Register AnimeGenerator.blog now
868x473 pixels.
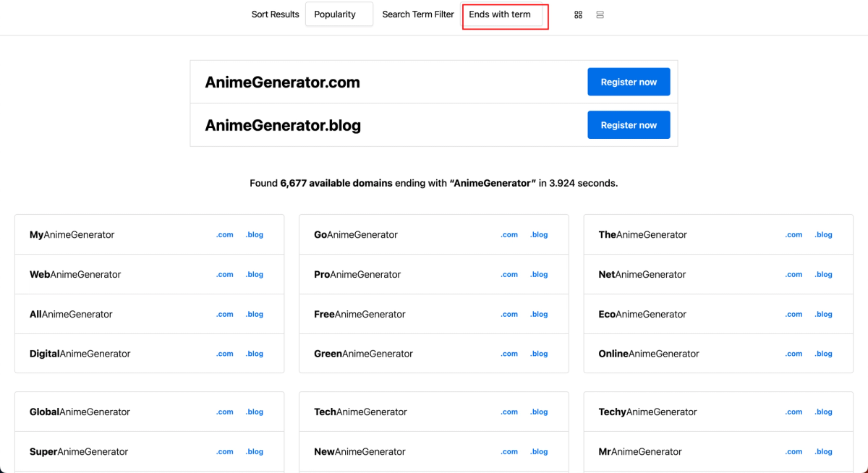(629, 125)
